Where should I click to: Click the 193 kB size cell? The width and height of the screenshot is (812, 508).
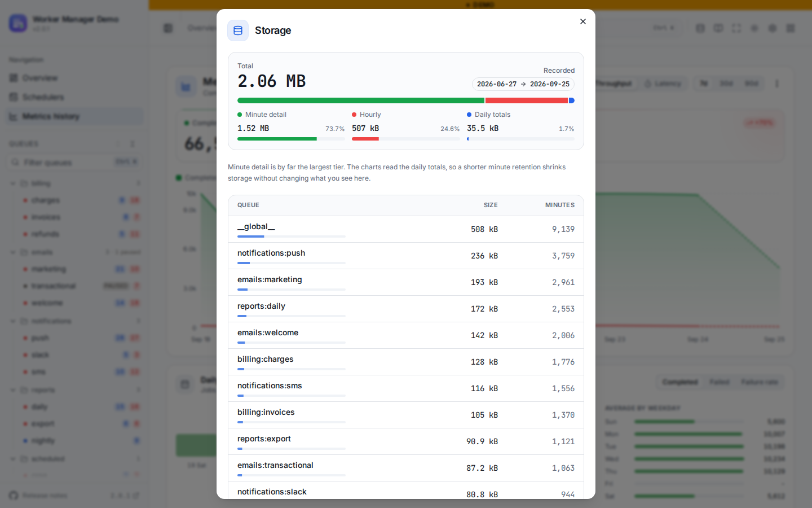(x=484, y=283)
